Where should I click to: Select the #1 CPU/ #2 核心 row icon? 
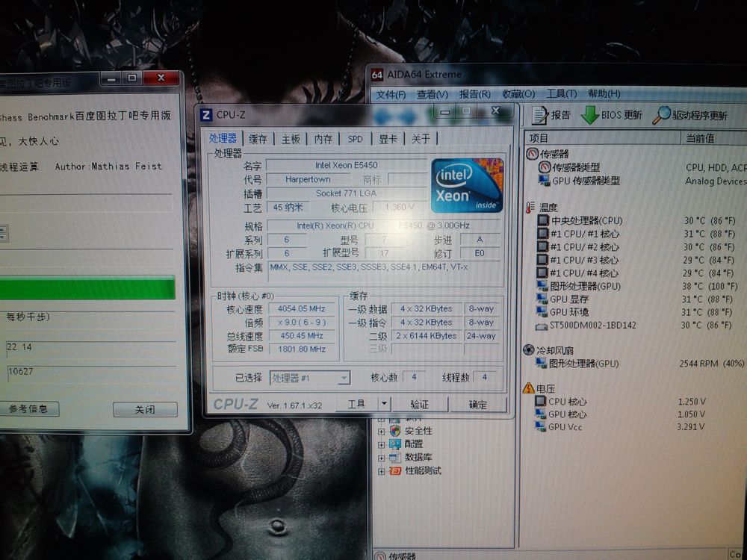[x=542, y=246]
